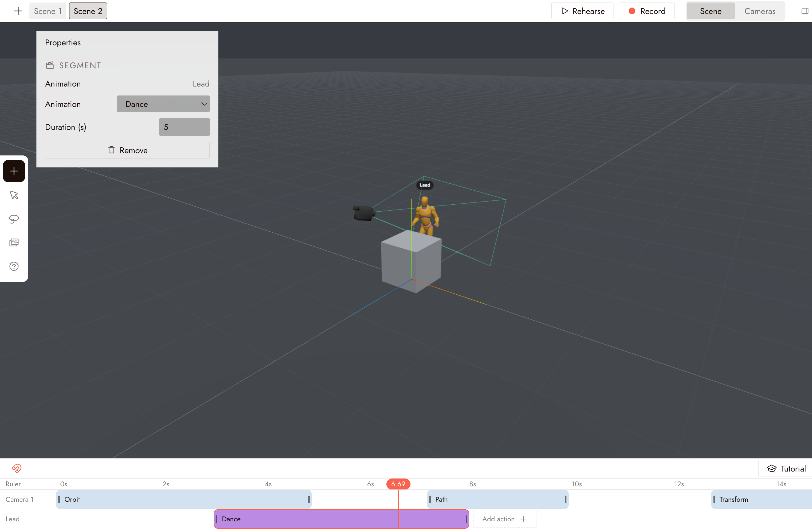Click the Duration (s) input field
Image resolution: width=812 pixels, height=532 pixels.
pos(184,127)
